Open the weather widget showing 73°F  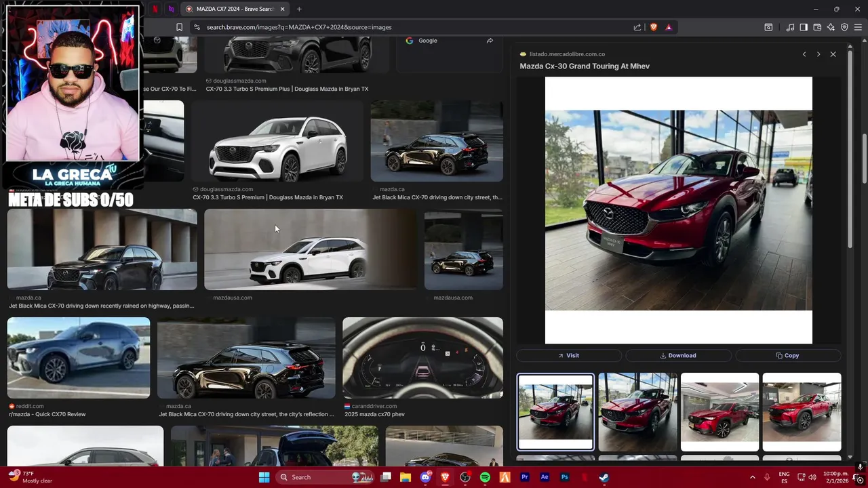[x=31, y=477]
